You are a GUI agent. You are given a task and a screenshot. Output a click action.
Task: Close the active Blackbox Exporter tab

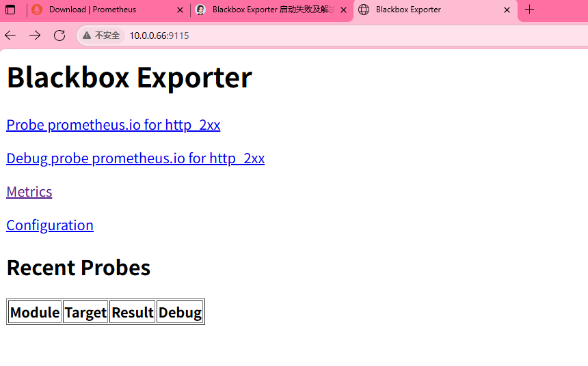click(x=507, y=10)
